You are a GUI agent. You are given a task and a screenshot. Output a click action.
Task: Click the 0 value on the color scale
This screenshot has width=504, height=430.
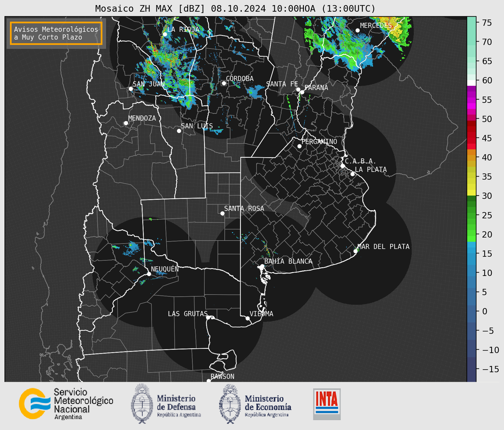tap(485, 311)
